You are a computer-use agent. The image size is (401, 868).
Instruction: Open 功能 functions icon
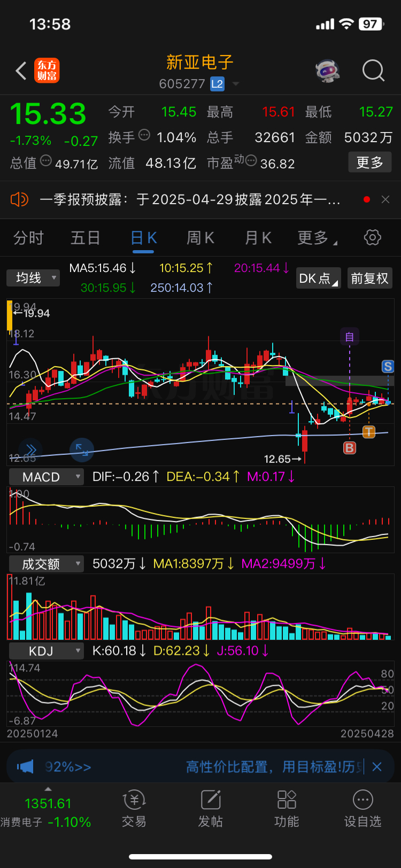287,808
